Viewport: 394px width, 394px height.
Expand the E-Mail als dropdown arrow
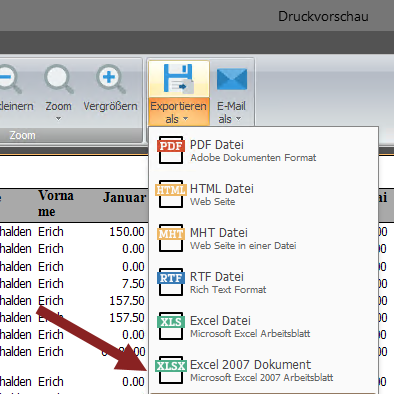pos(238,119)
